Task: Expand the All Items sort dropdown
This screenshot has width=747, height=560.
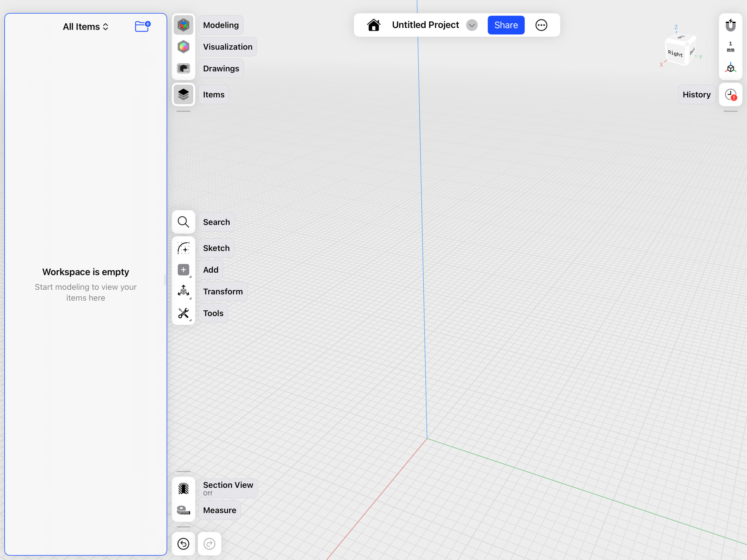Action: [86, 27]
